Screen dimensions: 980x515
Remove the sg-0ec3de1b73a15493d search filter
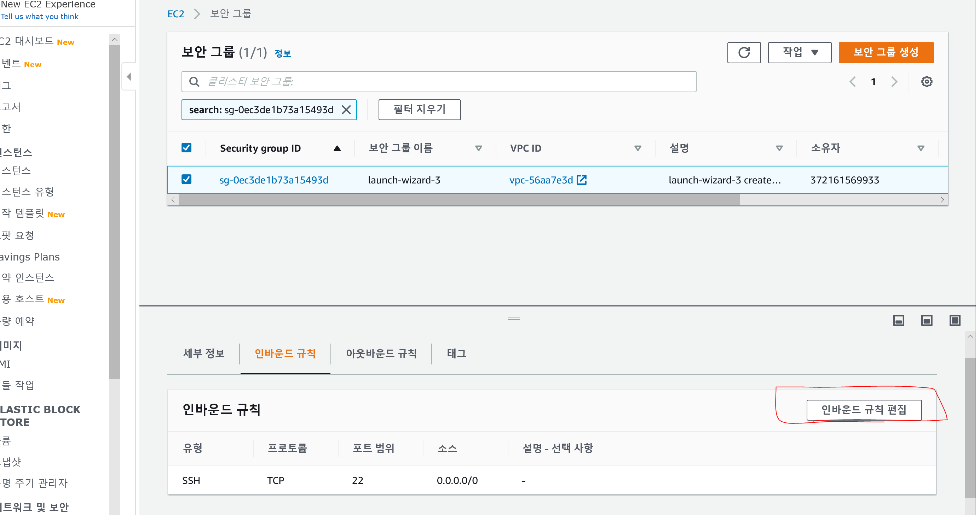point(346,110)
